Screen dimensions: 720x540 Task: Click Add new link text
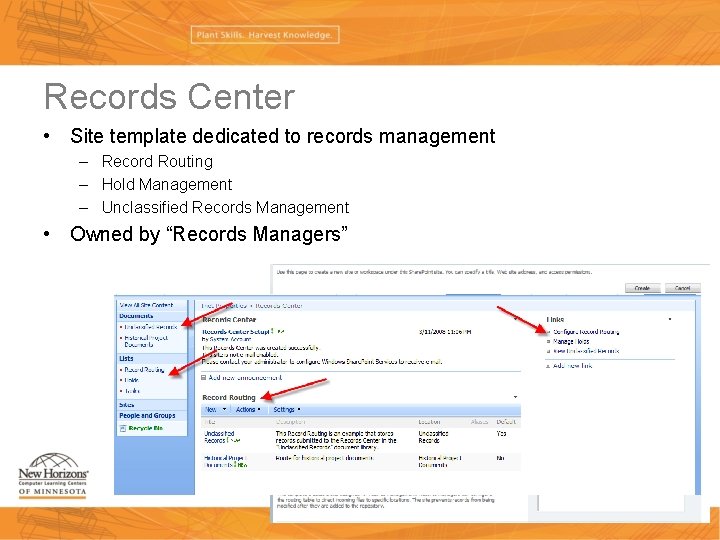[573, 366]
